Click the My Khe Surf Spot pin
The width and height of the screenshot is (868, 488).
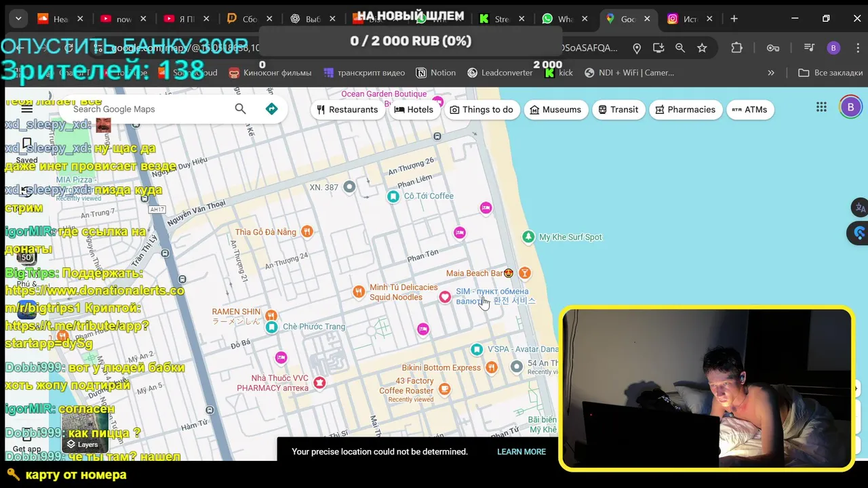point(528,237)
